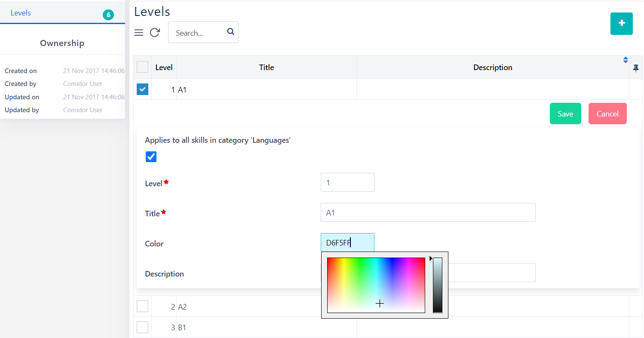Image resolution: width=644 pixels, height=338 pixels.
Task: Pick a color from the rainbow gradient area
Action: tap(376, 284)
